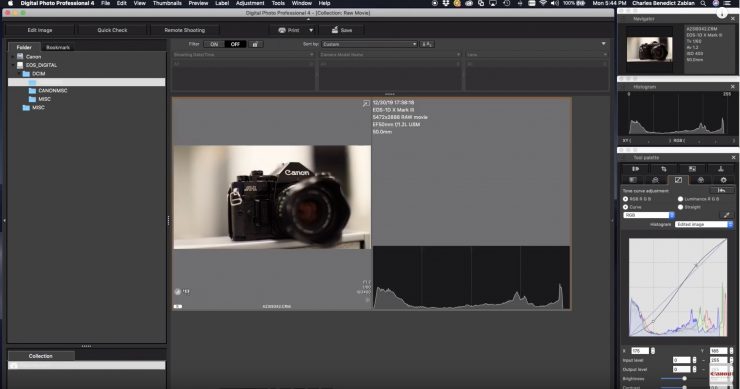Open Histogram Edited image dropdown
740x389 pixels.
click(x=704, y=224)
